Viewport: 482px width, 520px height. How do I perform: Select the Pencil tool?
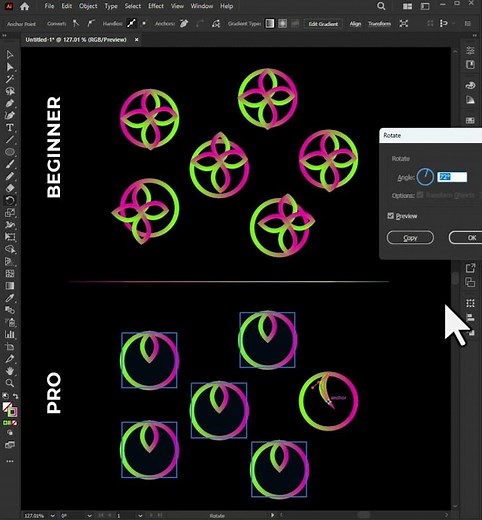pos(10,176)
